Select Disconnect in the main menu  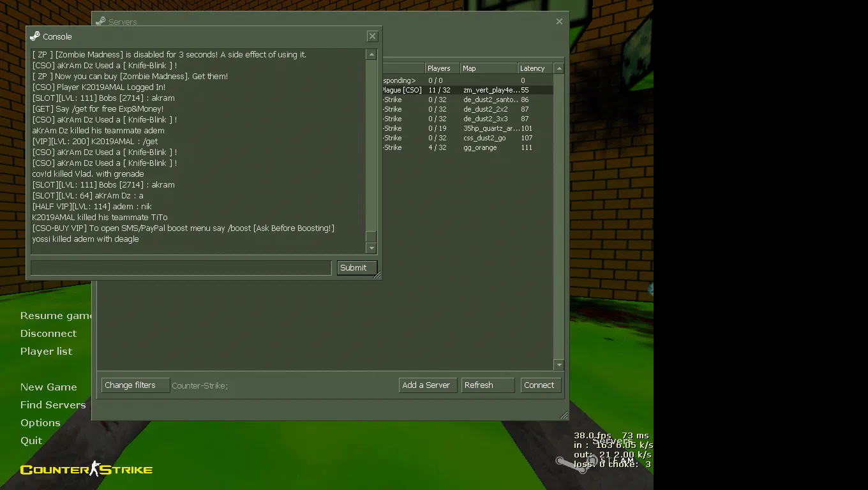(49, 334)
